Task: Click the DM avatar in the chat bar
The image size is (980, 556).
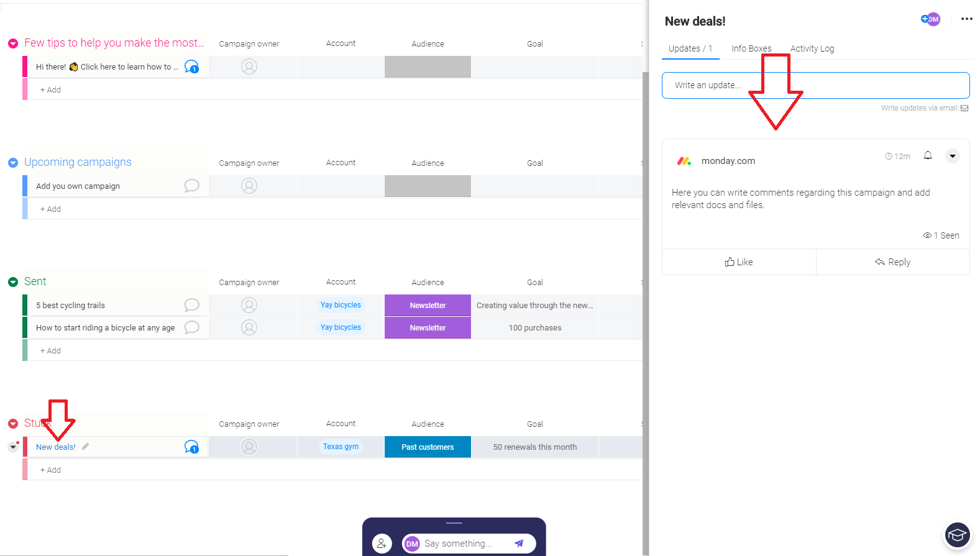Action: coord(412,544)
